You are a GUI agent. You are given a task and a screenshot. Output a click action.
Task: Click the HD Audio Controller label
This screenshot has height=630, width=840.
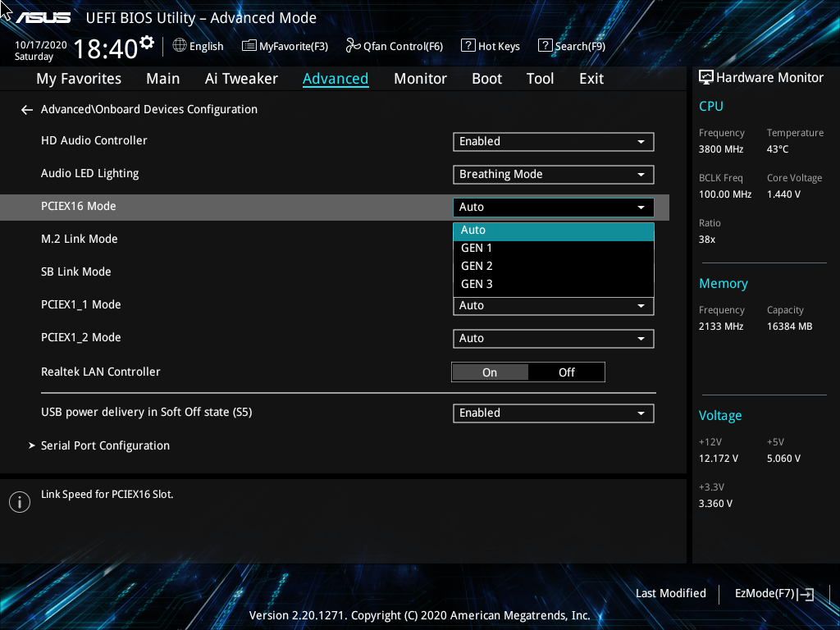pos(94,141)
